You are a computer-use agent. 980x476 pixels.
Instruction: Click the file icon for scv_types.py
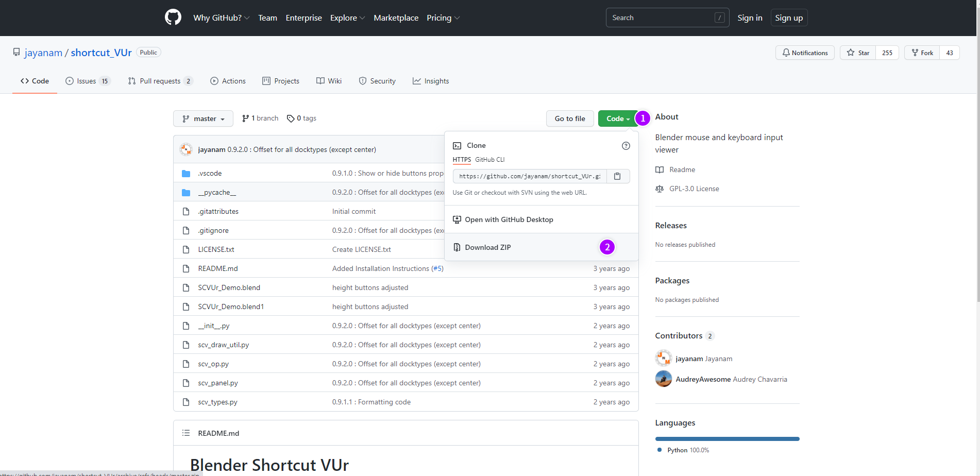coord(186,402)
